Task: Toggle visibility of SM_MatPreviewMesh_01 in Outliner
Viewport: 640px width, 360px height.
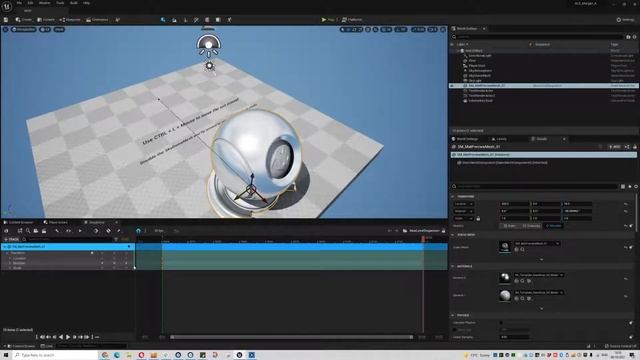Action: coord(452,86)
